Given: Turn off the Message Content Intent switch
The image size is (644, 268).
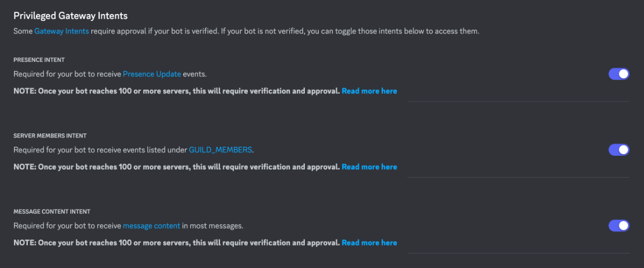Looking at the screenshot, I should coord(619,226).
